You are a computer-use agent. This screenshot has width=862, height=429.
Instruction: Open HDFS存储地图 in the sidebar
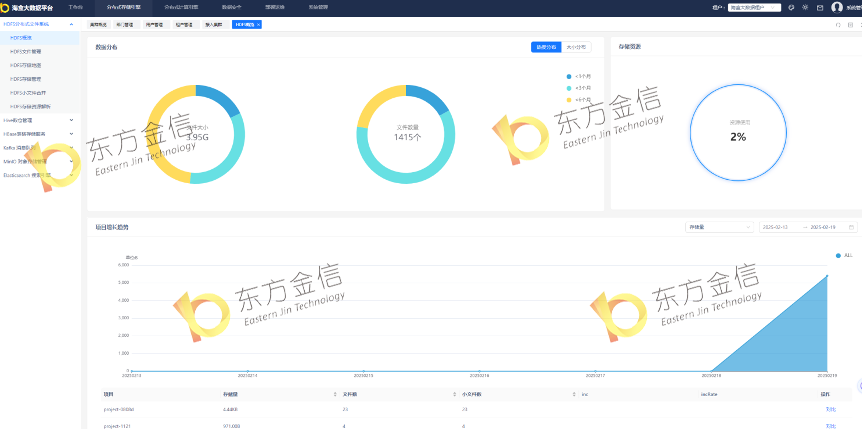point(40,65)
